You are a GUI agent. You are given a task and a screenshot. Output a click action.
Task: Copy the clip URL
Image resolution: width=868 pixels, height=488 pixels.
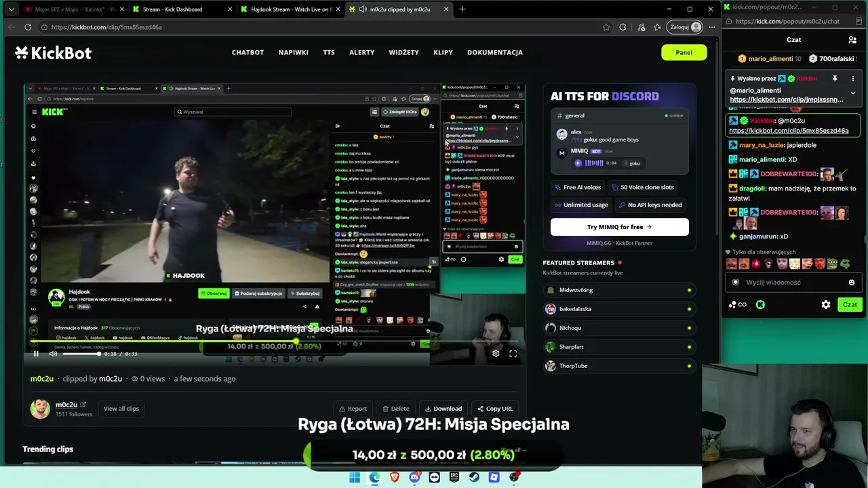495,409
